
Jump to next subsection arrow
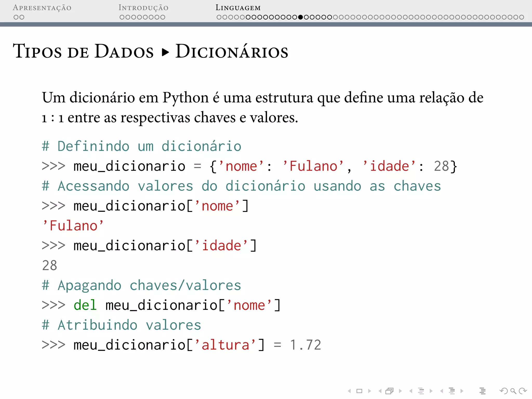pyautogui.click(x=431, y=391)
